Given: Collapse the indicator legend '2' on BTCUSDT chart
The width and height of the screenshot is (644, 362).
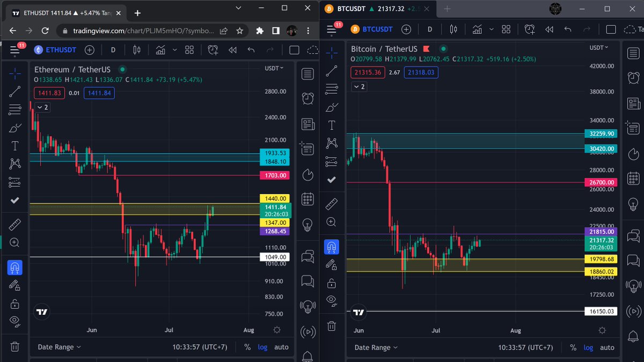Looking at the screenshot, I should pos(360,86).
